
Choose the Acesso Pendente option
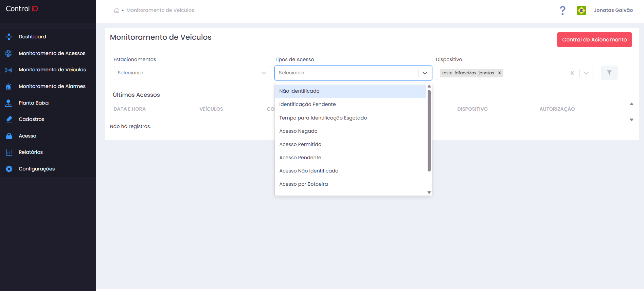(351, 158)
